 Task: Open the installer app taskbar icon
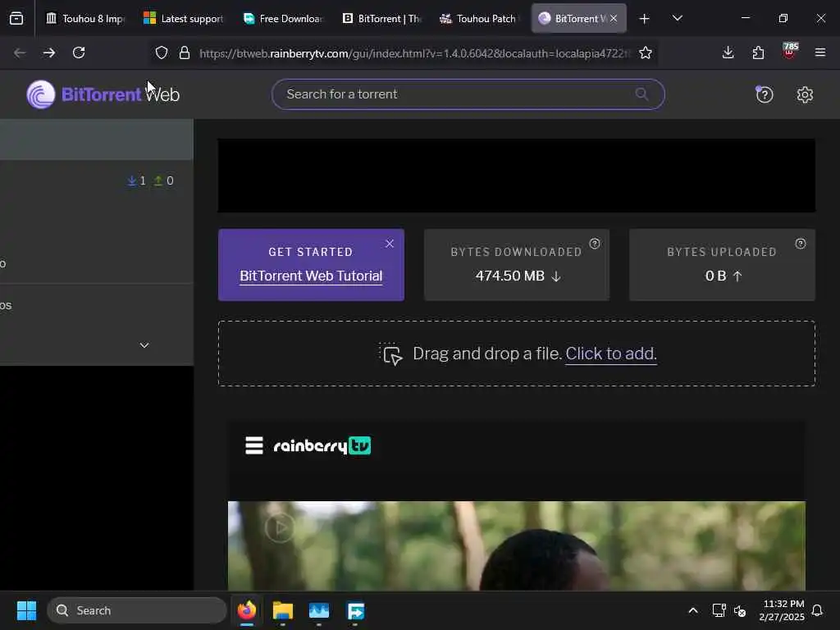tap(356, 610)
